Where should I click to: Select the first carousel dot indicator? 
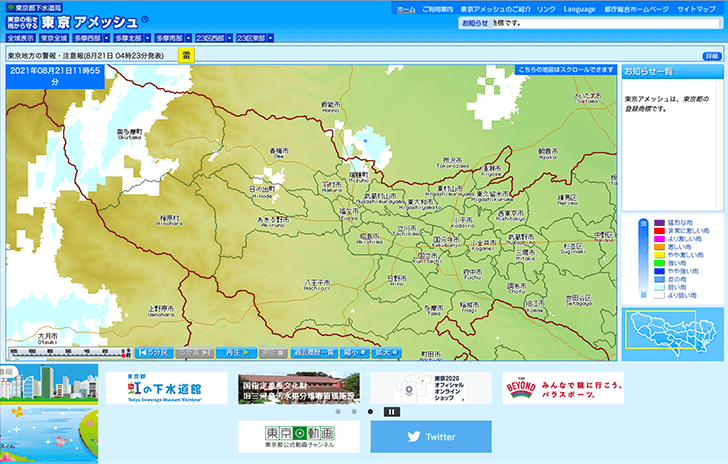click(x=337, y=411)
